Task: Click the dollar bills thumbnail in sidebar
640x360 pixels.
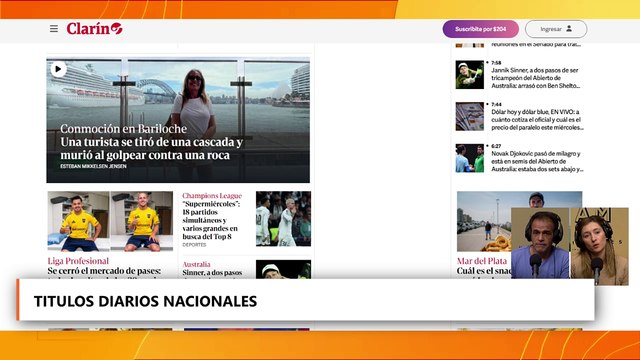Action: pyautogui.click(x=470, y=116)
